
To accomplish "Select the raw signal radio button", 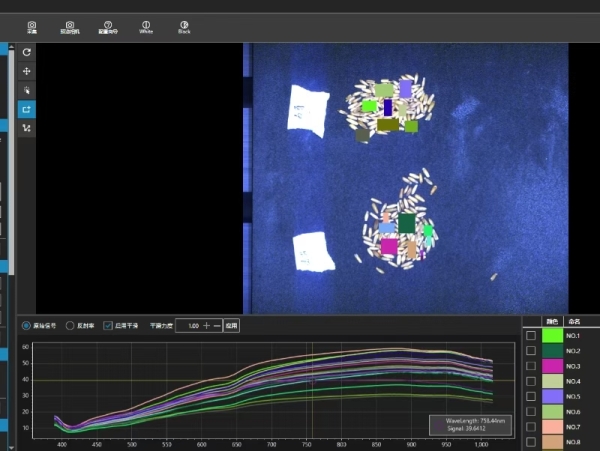I will click(26, 325).
